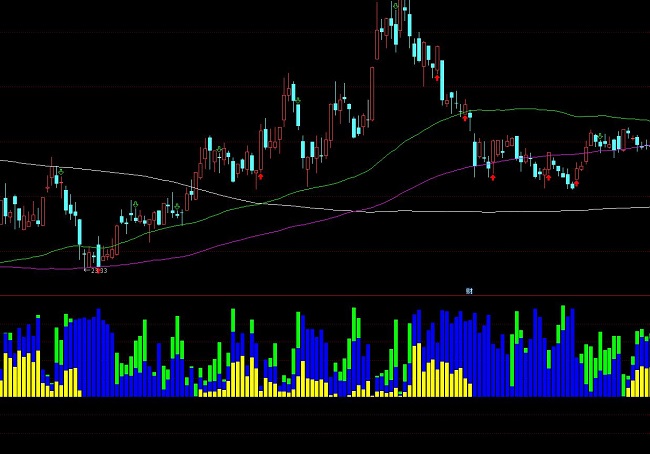
Task: Click the lowest candlestick above the price label
Action: (x=98, y=254)
